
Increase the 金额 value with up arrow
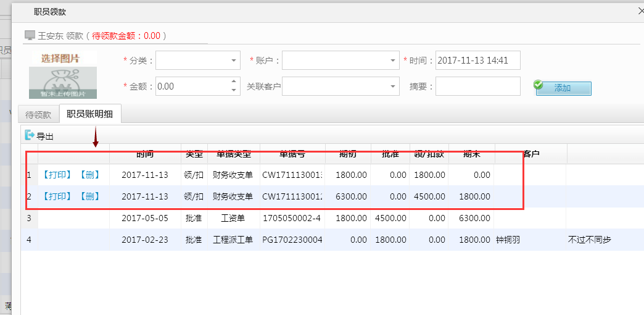pyautogui.click(x=234, y=82)
